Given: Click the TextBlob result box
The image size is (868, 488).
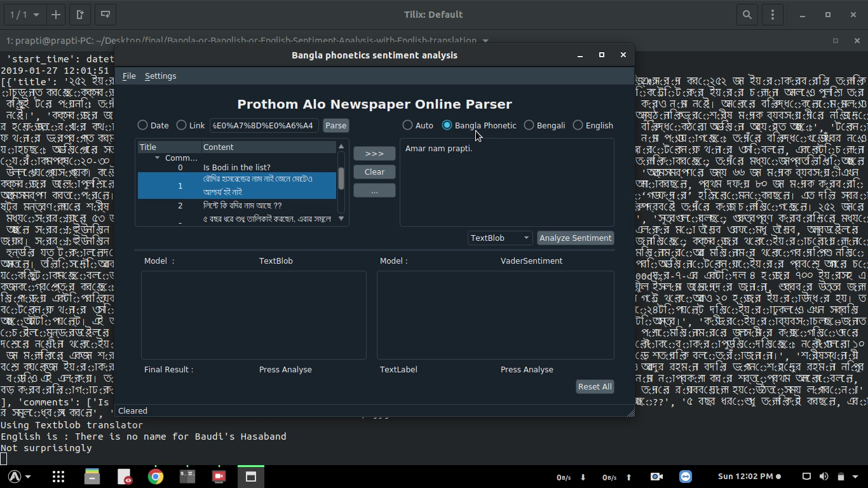Looking at the screenshot, I should point(254,315).
